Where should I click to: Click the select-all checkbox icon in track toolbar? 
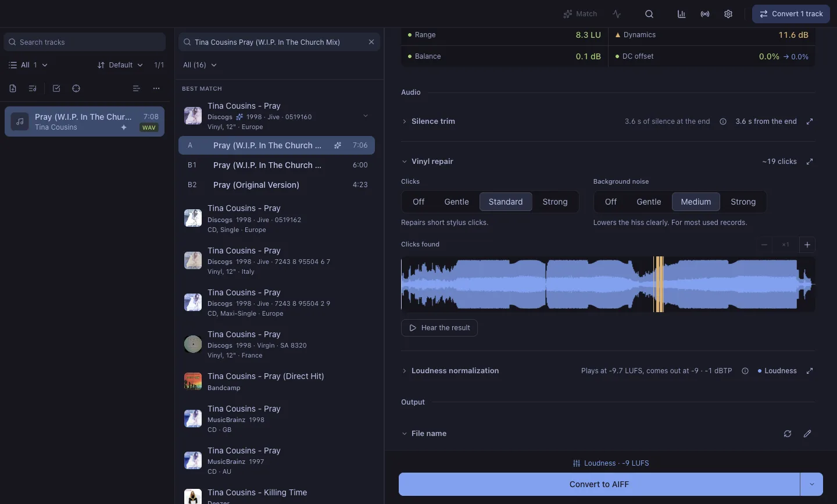pos(56,88)
